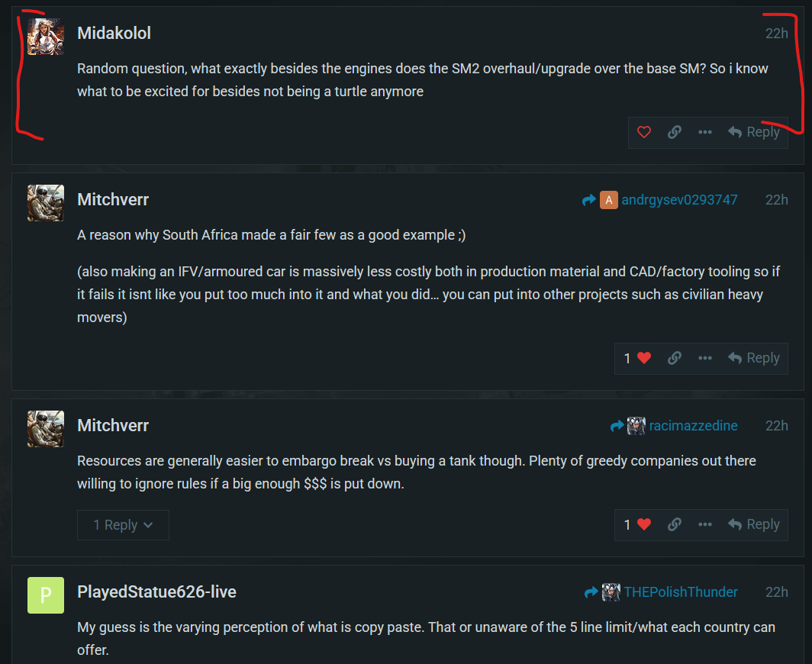Click Midakolol's post 22h timestamp
The width and height of the screenshot is (812, 664).
(776, 34)
